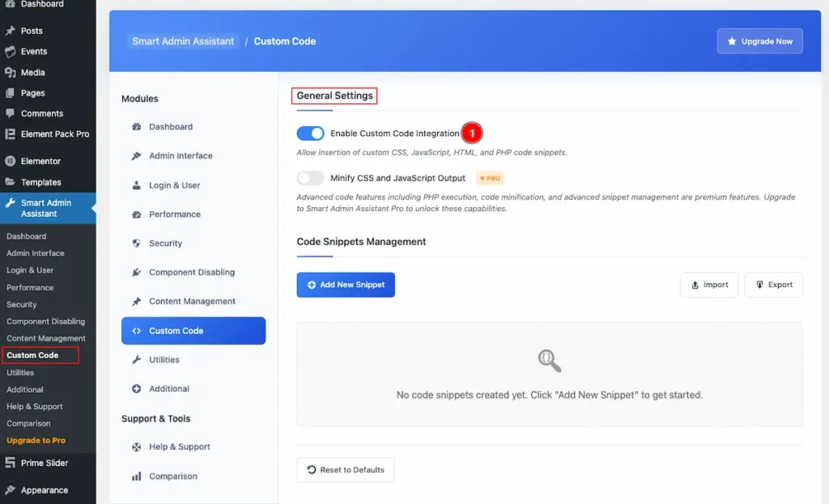The image size is (829, 504).
Task: Click the Templates folder icon
Action: coord(10,182)
